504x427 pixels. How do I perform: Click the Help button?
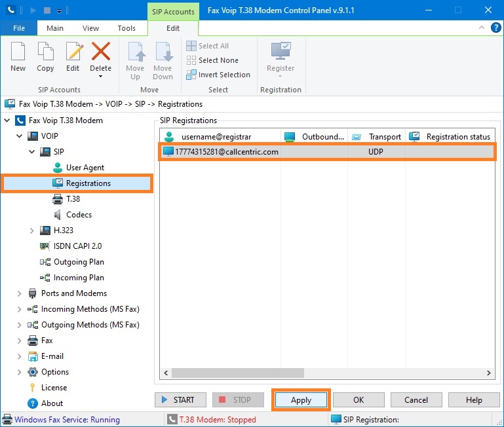(x=474, y=400)
